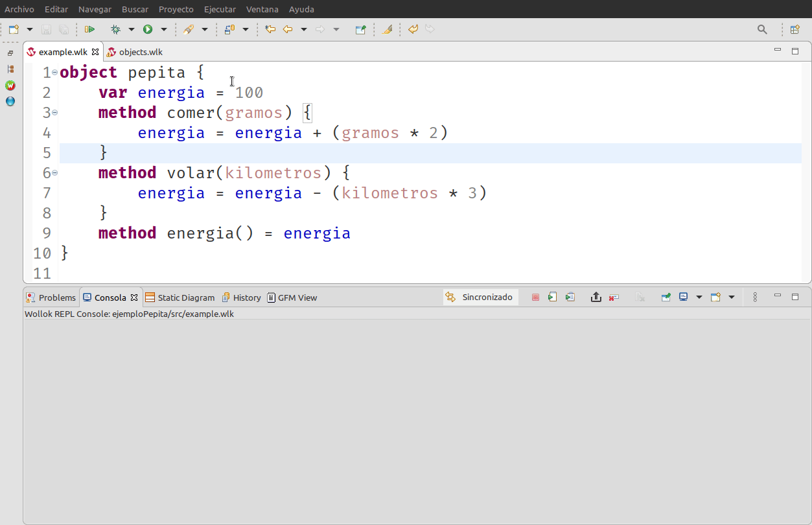Switch to the objects.wlk editor tab
The image size is (812, 525).
click(x=140, y=52)
